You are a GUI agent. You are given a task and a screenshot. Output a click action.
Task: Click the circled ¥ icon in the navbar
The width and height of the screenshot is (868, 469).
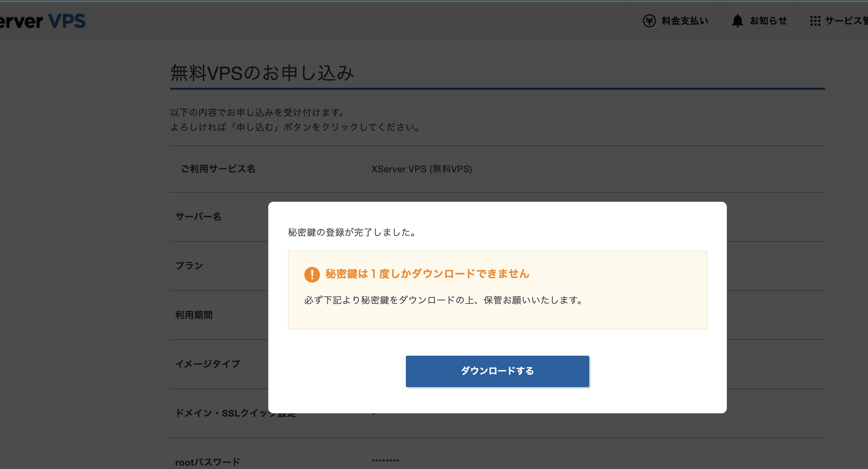click(650, 21)
